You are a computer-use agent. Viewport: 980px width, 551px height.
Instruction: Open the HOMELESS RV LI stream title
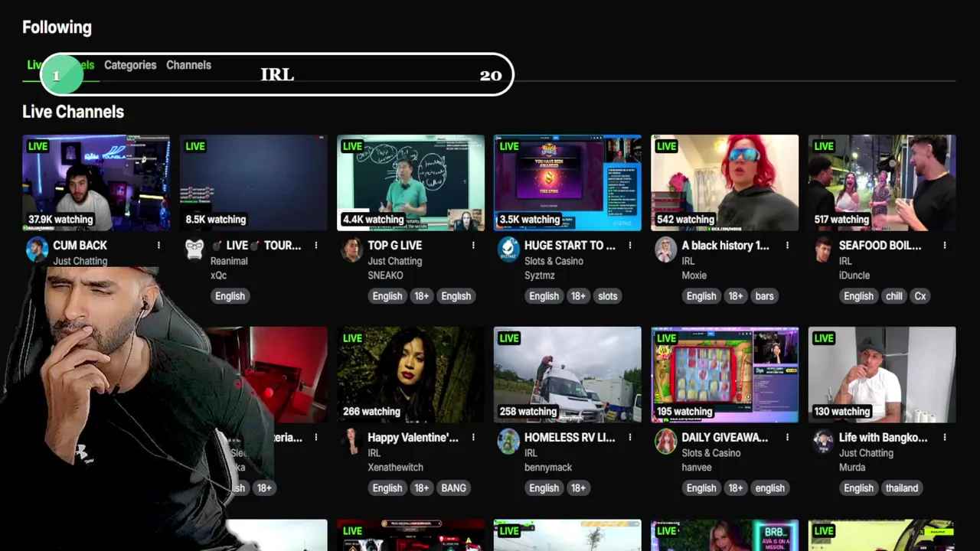[x=570, y=438]
